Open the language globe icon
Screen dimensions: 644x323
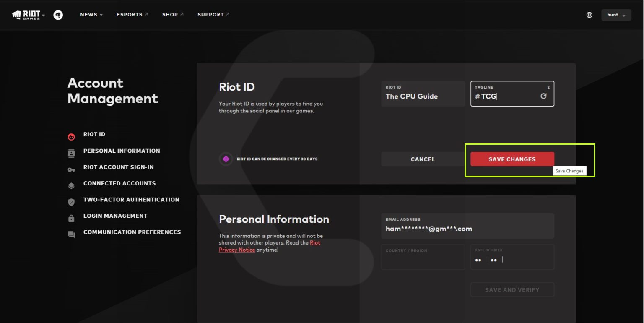click(x=589, y=15)
